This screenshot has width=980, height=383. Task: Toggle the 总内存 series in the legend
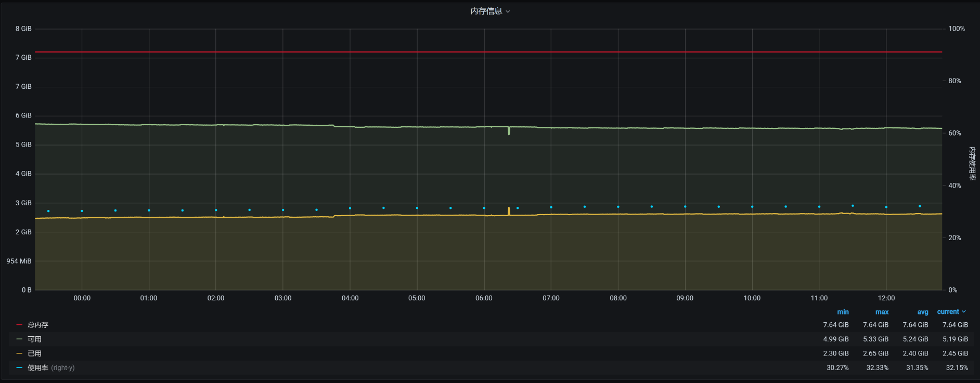[38, 325]
